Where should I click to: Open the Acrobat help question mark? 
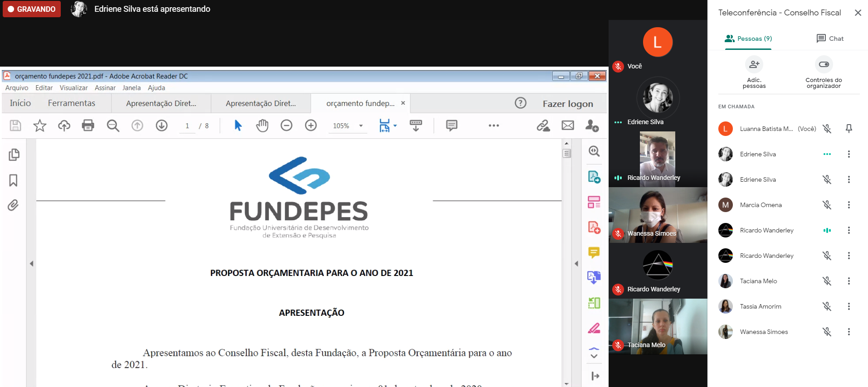[521, 103]
